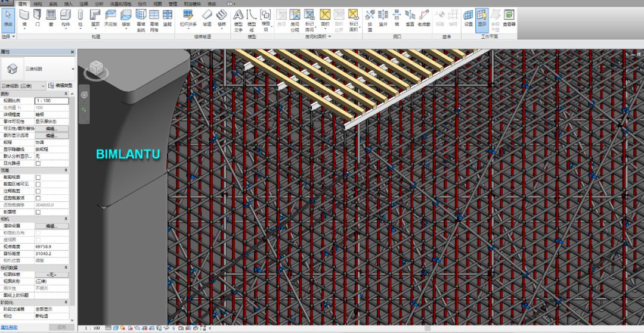Enable the Annotation Crop (注释裁剪) checkbox

click(38, 191)
